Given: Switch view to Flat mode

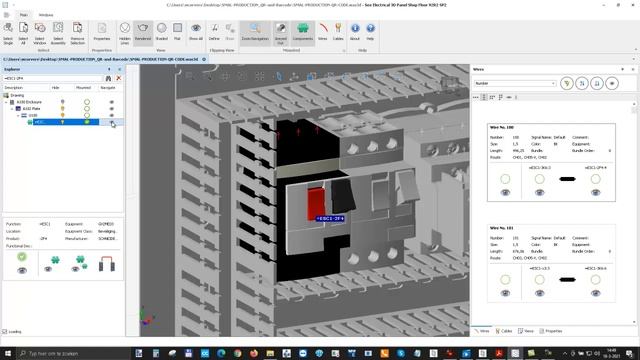Looking at the screenshot, I should (177, 32).
